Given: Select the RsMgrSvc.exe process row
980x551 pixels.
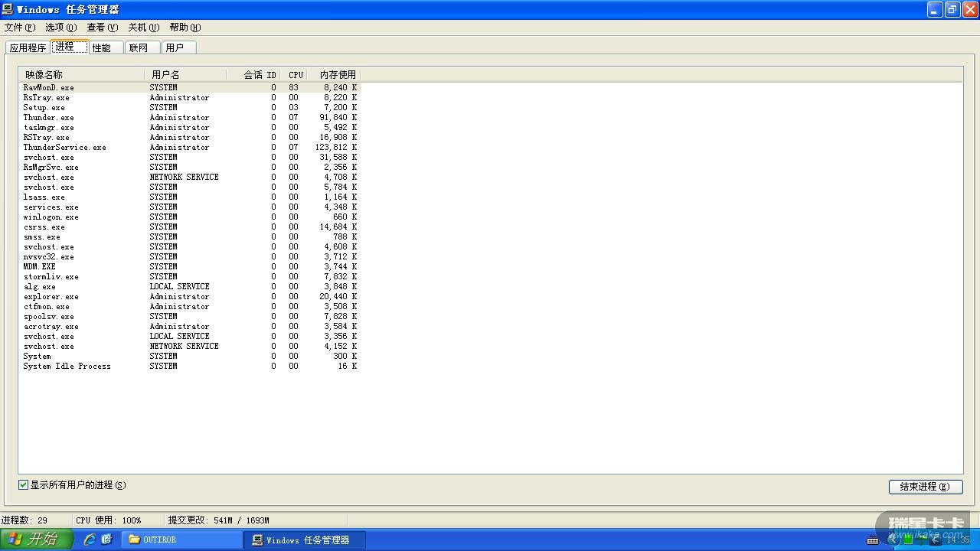Looking at the screenshot, I should point(190,168).
